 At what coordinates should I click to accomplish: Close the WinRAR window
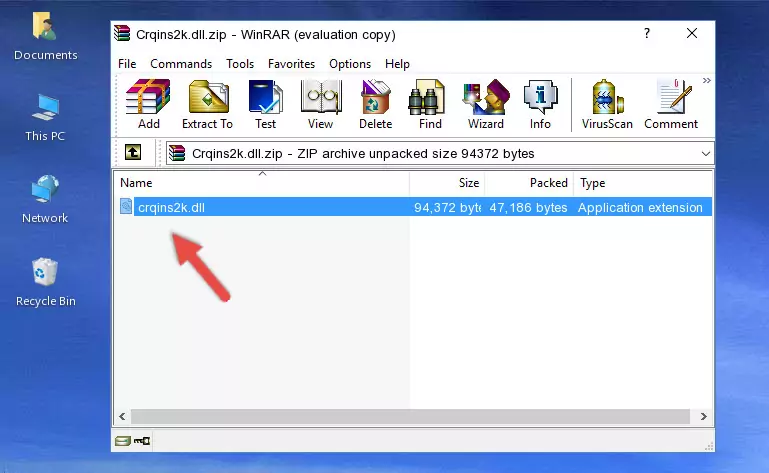coord(692,33)
